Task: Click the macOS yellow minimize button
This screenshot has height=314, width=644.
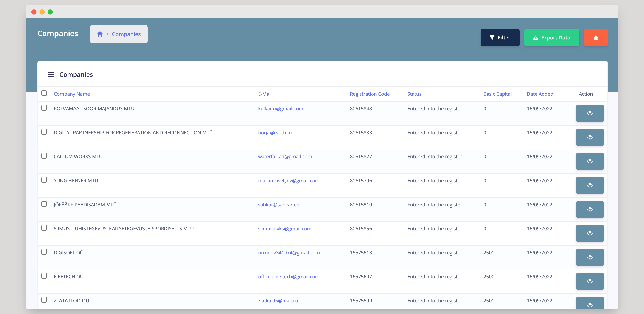Action: click(42, 12)
